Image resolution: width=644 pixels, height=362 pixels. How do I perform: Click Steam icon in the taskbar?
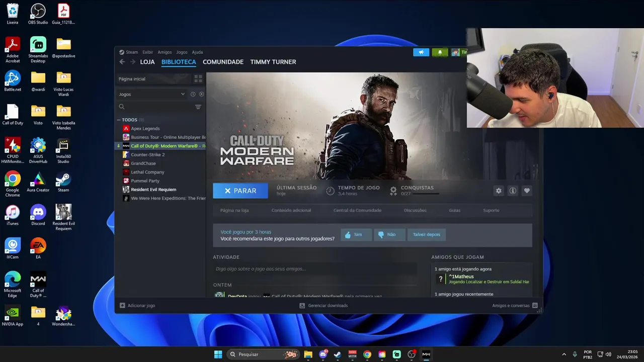[337, 354]
